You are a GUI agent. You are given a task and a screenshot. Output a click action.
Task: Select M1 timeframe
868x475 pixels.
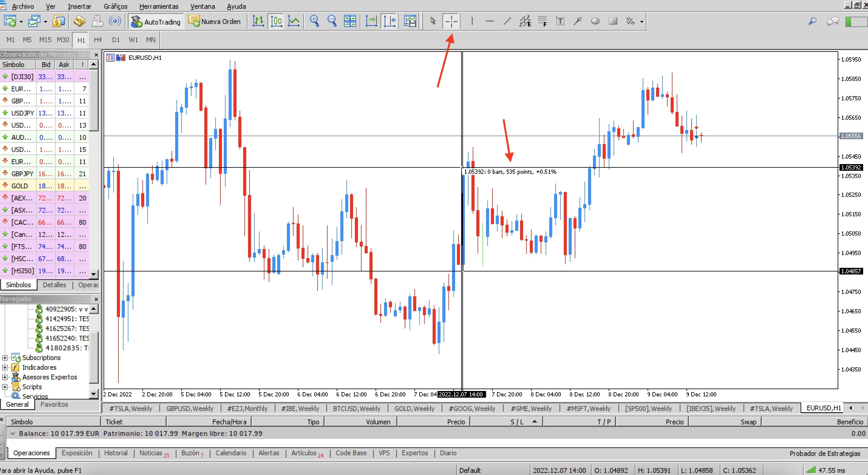pyautogui.click(x=10, y=40)
